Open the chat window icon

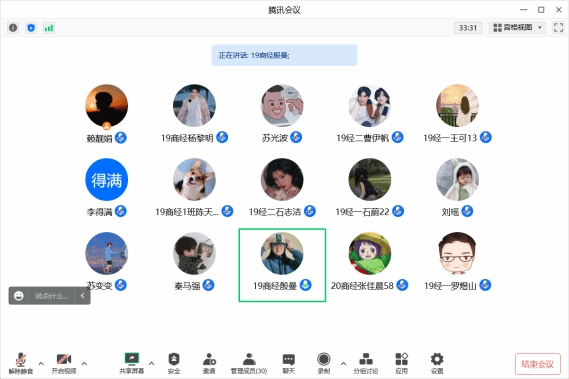click(288, 360)
